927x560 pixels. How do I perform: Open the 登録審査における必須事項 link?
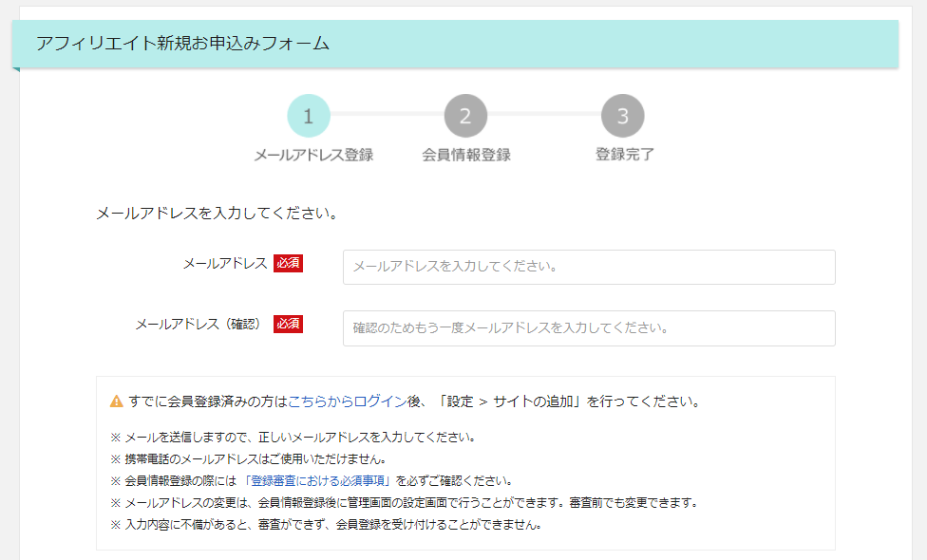point(316,481)
